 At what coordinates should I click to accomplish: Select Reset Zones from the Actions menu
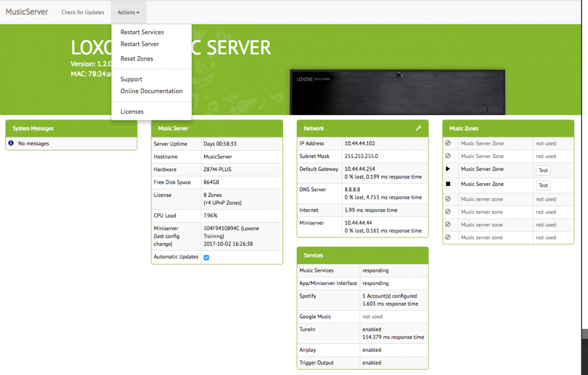pos(136,58)
